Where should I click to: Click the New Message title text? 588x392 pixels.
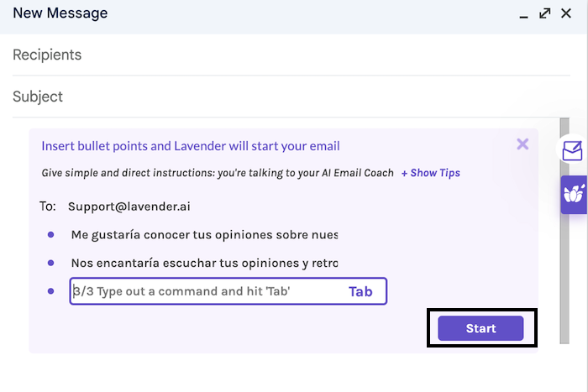pos(60,13)
